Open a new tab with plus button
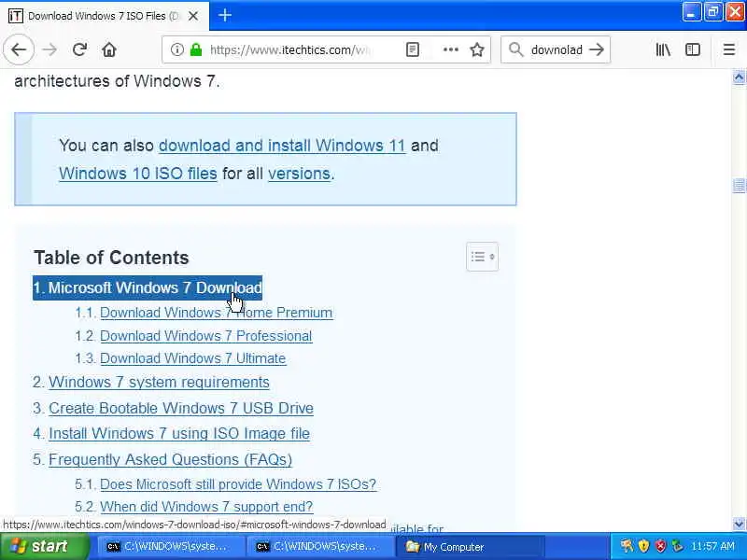The image size is (747, 560). click(x=225, y=16)
